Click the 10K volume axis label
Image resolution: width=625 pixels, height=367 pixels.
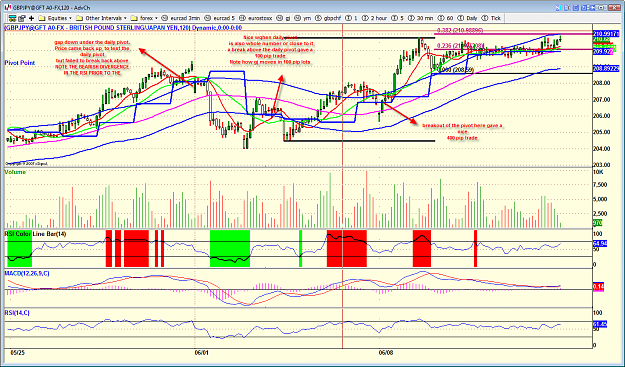point(598,172)
